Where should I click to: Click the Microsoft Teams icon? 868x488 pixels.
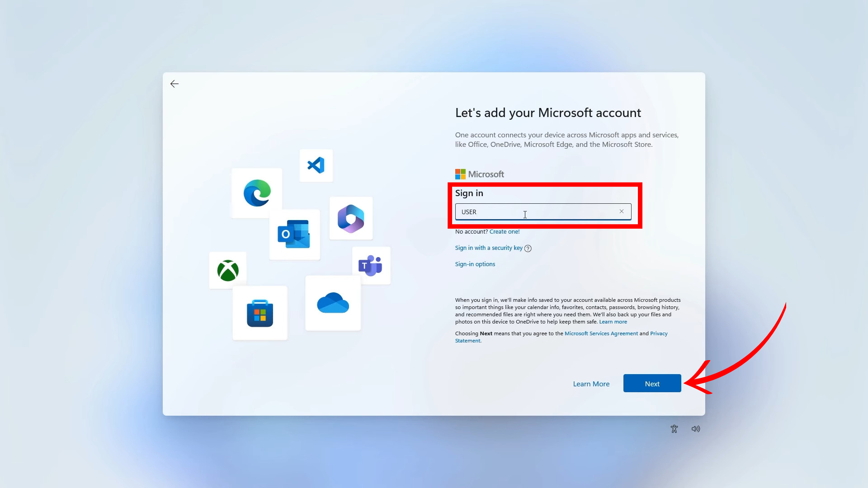click(371, 266)
